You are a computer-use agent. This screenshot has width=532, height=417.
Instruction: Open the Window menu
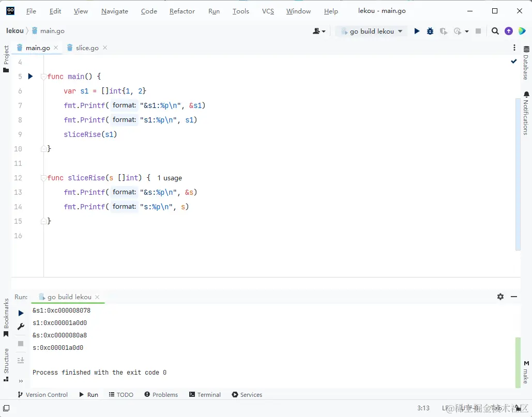(299, 11)
